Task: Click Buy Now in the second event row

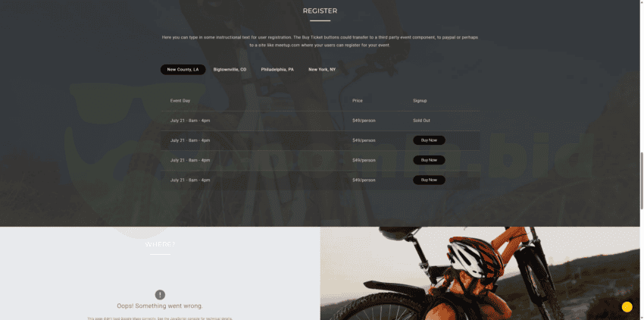Action: (x=429, y=140)
